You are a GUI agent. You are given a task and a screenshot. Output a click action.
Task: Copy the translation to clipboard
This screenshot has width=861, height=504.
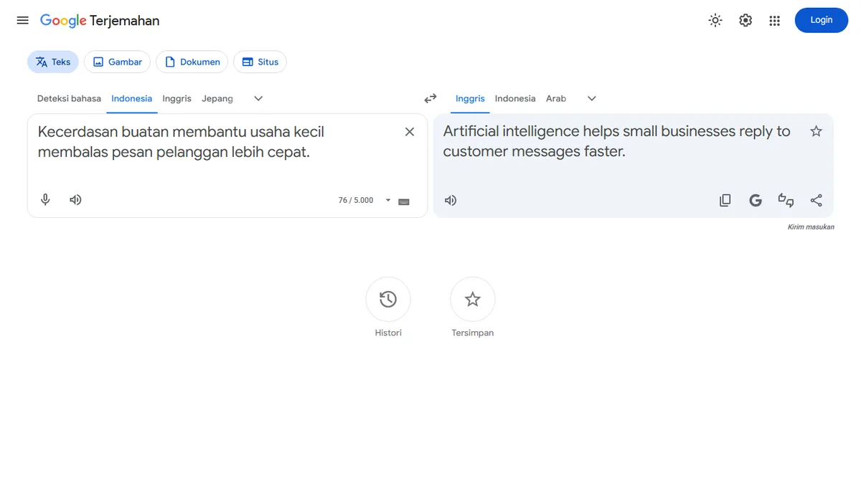click(x=725, y=201)
